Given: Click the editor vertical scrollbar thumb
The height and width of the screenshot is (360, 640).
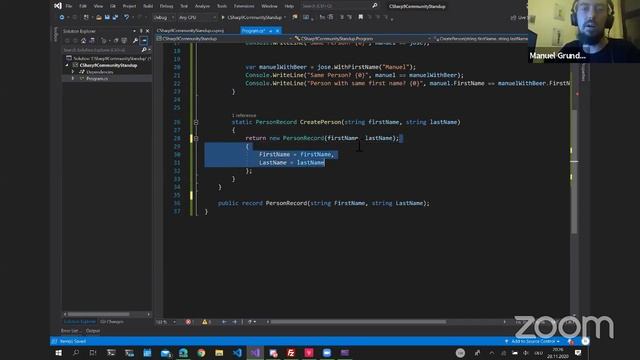Looking at the screenshot, I should (x=574, y=171).
